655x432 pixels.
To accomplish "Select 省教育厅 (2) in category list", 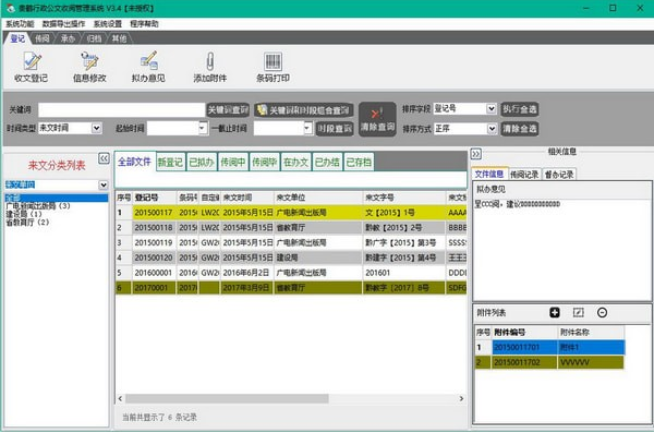I will click(28, 222).
